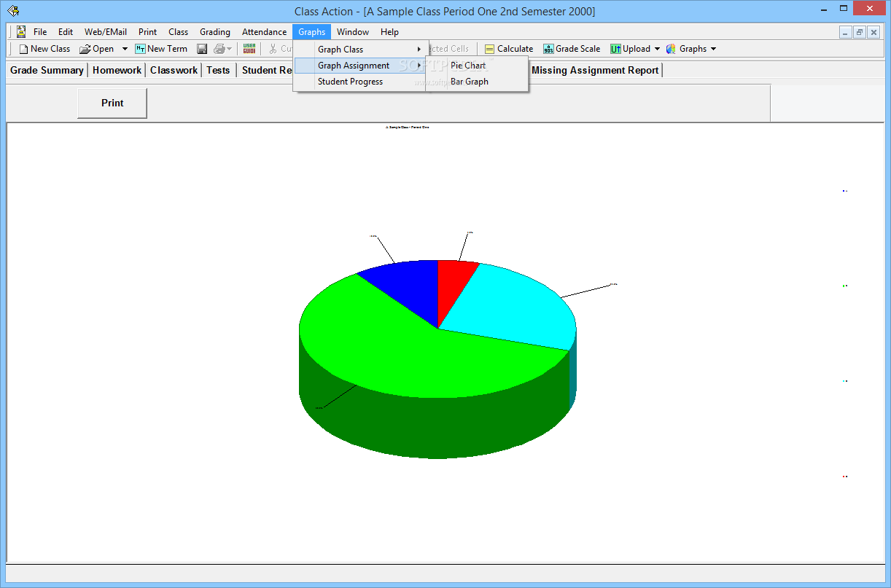Click the Print button above the chart

pos(112,103)
